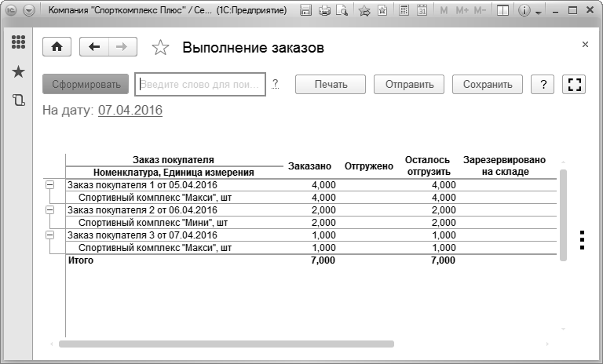Click the scroll left arrow at bottom
This screenshot has width=603, height=364.
[52, 344]
